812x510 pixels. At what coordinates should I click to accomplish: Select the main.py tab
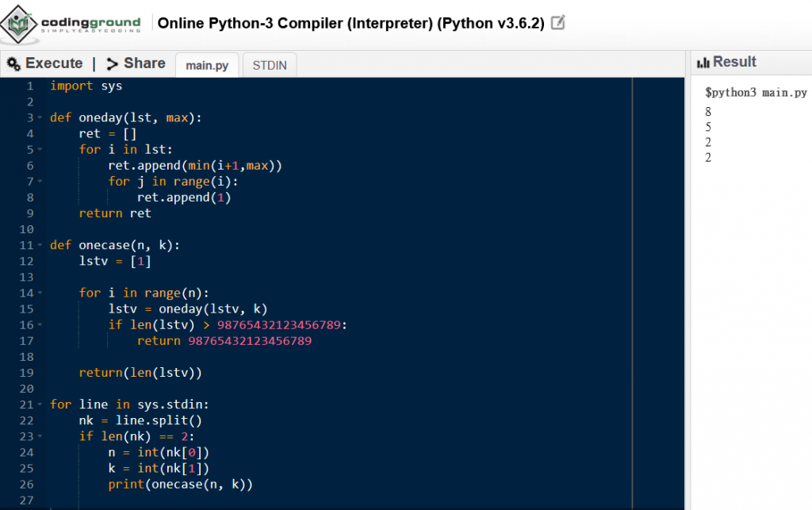pos(207,65)
